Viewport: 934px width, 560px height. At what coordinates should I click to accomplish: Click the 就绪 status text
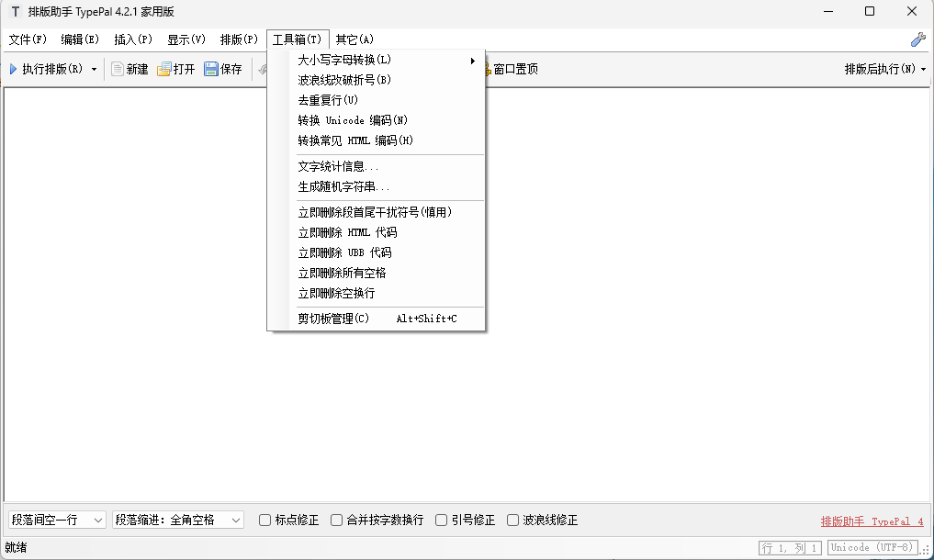[17, 547]
